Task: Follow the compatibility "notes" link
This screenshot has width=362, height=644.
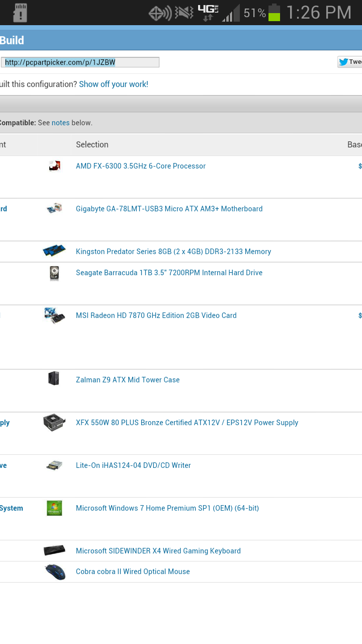Action: point(60,123)
